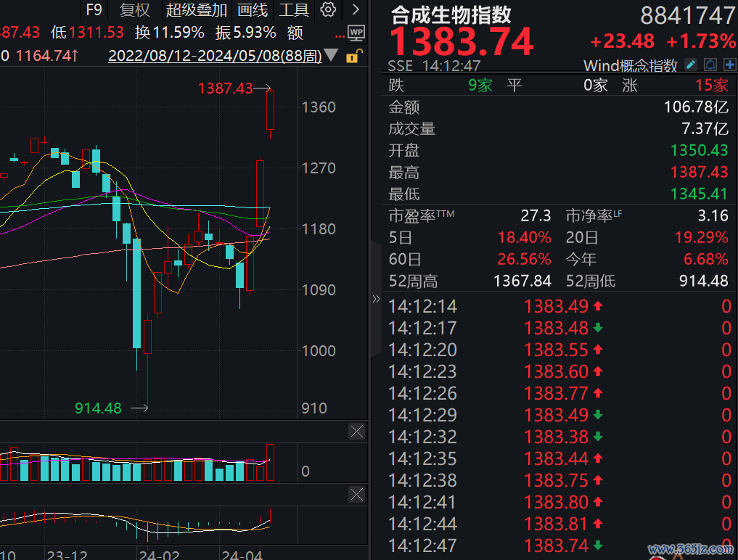Screen dimensions: 738x560
Task: Select the tick price 1383.80
Action: click(x=557, y=502)
